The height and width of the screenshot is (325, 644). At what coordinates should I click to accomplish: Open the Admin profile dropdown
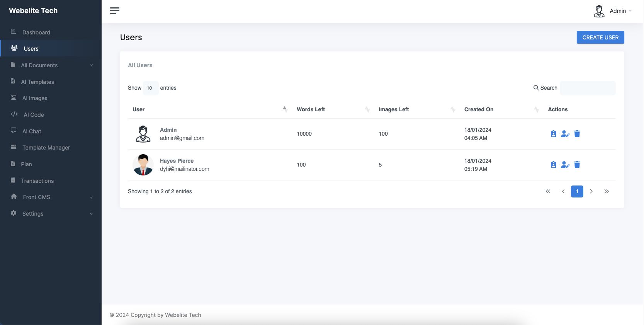(613, 11)
